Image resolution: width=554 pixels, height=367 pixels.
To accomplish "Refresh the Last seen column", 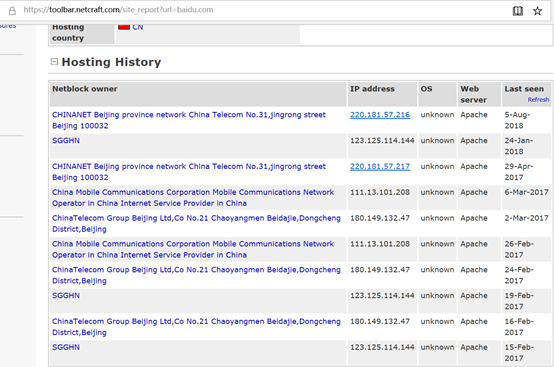I will [x=538, y=100].
